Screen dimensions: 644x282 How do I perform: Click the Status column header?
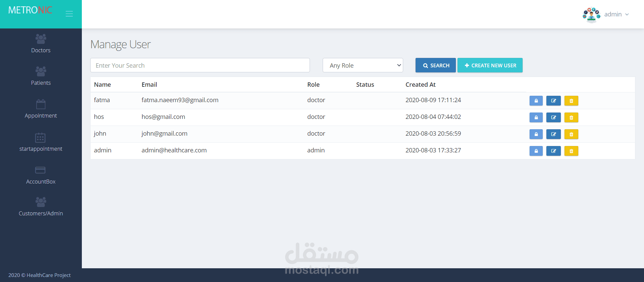[x=365, y=85]
